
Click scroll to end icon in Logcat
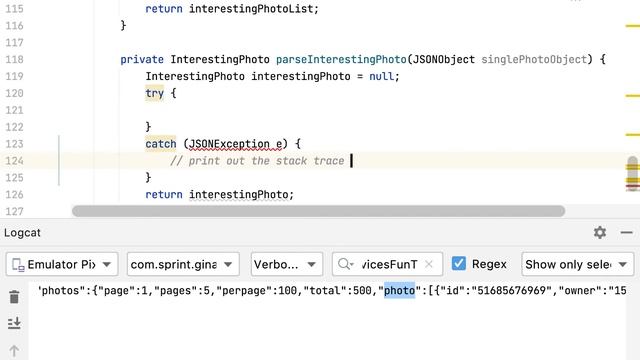[14, 323]
